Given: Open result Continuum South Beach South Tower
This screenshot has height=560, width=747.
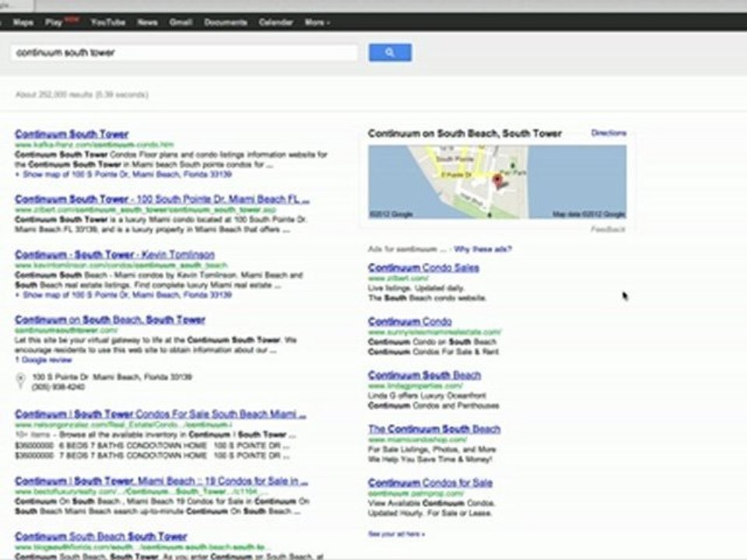Looking at the screenshot, I should pyautogui.click(x=101, y=536).
